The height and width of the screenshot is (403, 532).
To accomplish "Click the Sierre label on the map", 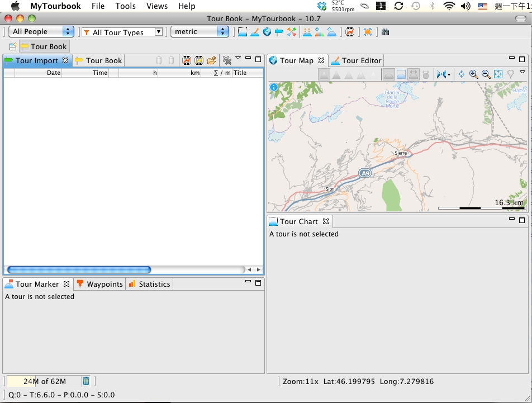I will point(401,153).
